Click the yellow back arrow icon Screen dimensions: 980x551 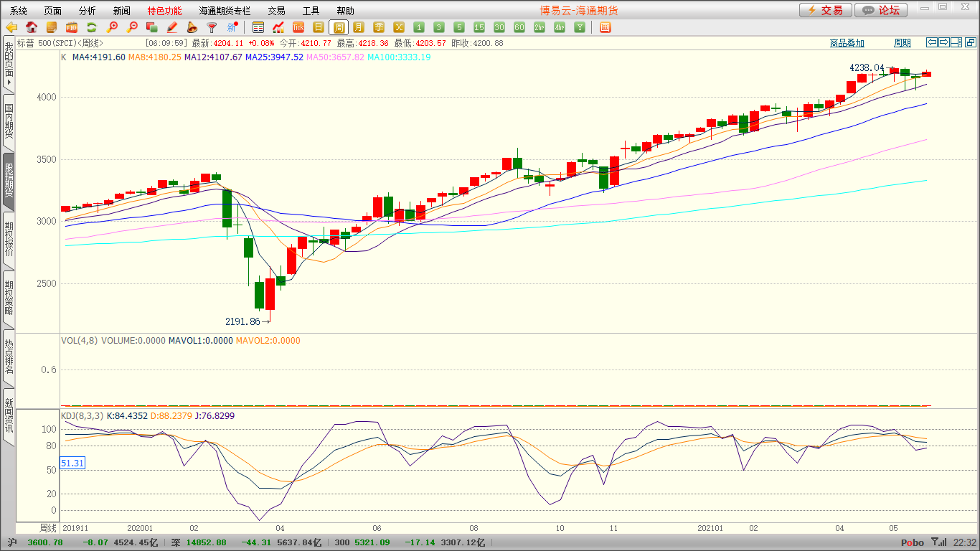11,27
